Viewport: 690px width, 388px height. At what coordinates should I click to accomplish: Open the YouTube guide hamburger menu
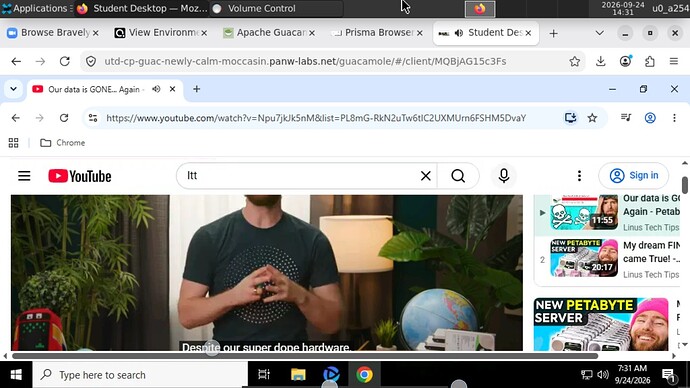coord(24,176)
